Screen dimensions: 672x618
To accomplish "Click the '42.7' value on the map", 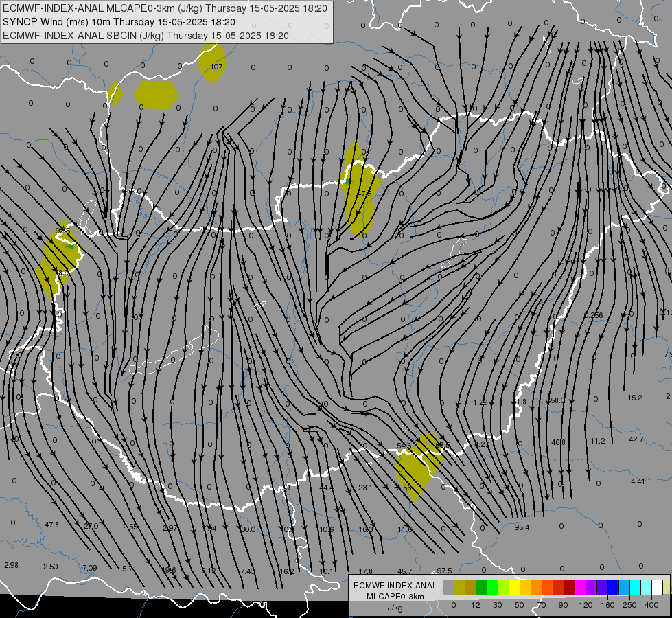I will click(636, 439).
